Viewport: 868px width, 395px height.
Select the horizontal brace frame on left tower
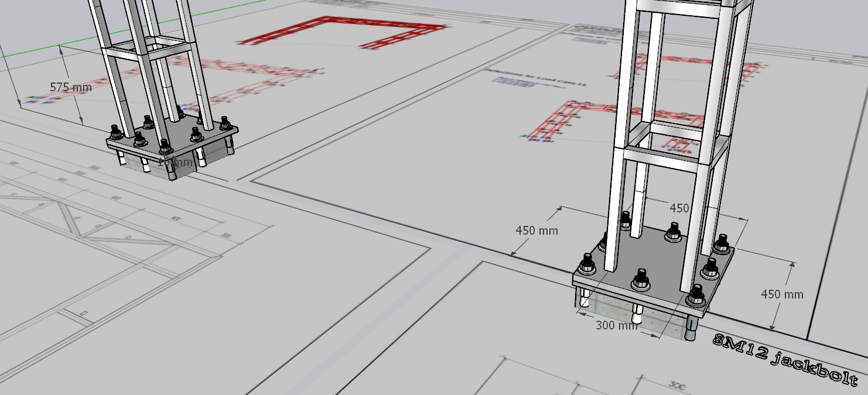click(149, 49)
